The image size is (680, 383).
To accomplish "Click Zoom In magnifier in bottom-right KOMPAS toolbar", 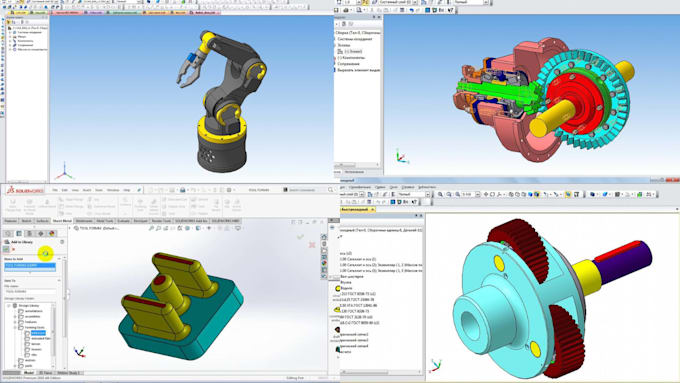I will (440, 194).
